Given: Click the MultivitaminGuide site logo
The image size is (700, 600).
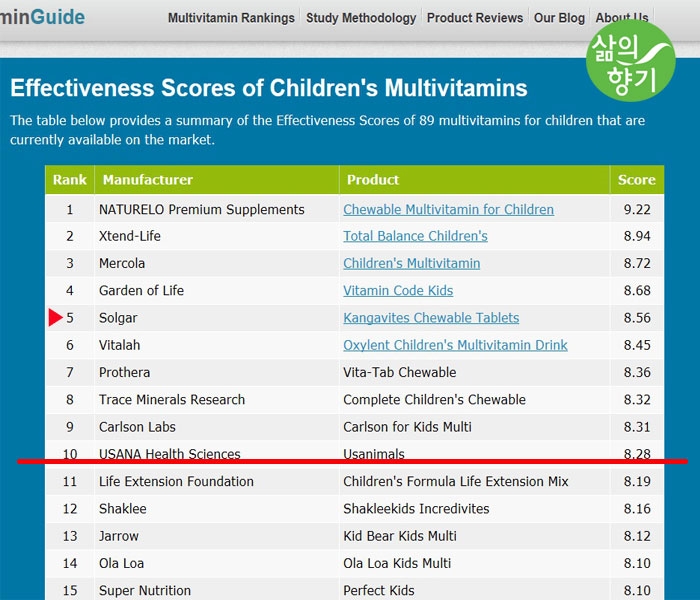Looking at the screenshot, I should click(42, 17).
